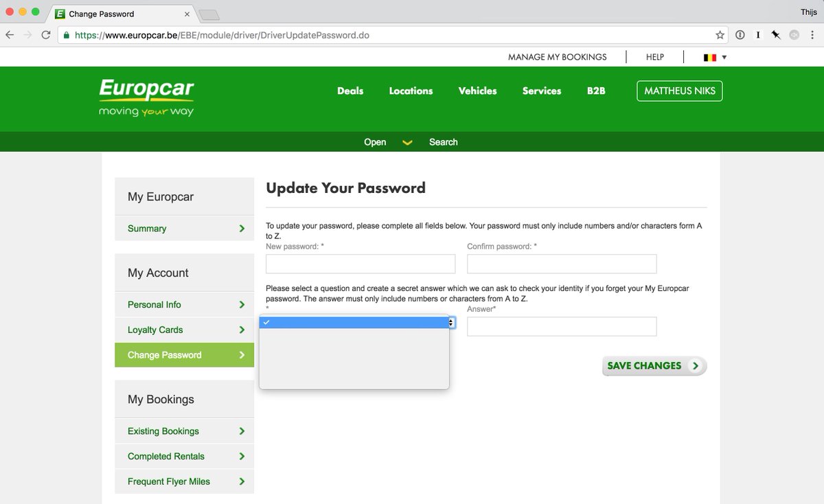Click the info circle extension icon

[x=740, y=35]
